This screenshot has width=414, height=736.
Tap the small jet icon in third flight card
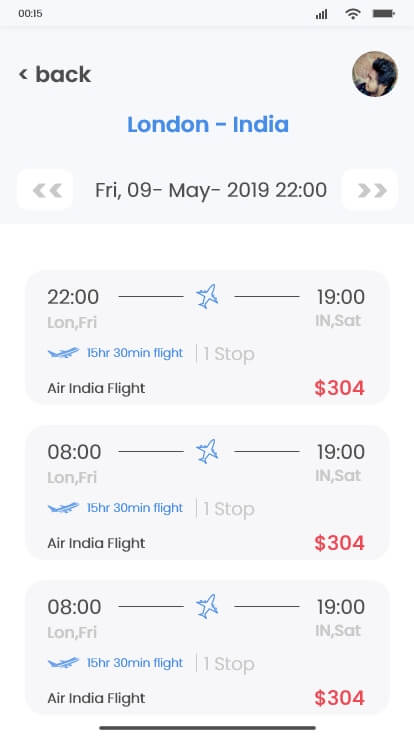(x=63, y=662)
